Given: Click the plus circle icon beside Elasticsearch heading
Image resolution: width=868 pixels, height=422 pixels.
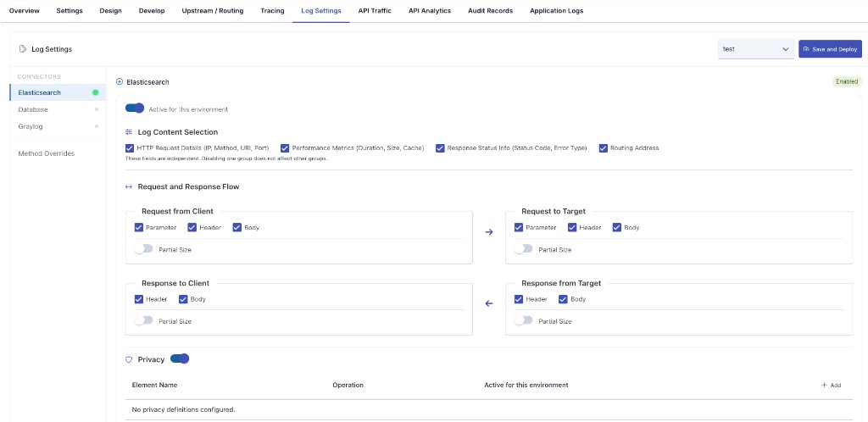Looking at the screenshot, I should coord(119,82).
